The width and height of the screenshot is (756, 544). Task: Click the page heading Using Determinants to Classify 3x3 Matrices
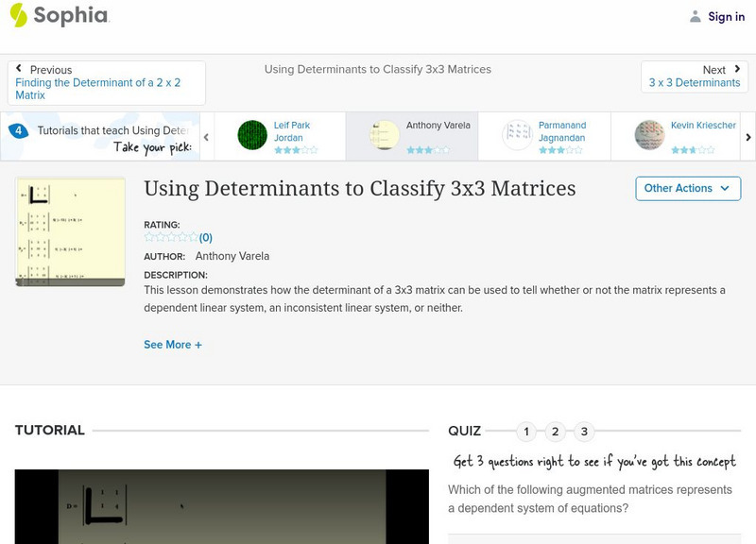[360, 188]
